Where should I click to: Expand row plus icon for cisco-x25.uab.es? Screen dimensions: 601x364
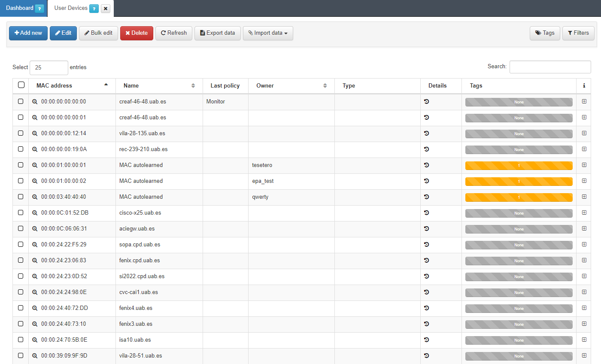[584, 212]
